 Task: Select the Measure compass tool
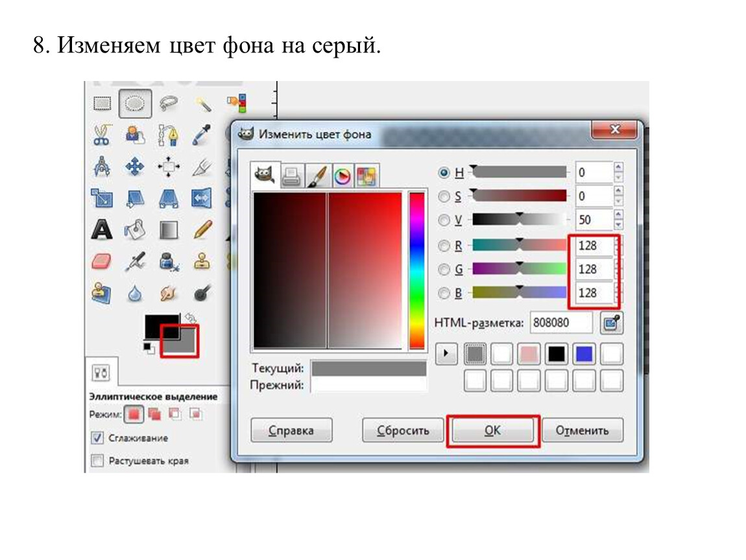(102, 167)
